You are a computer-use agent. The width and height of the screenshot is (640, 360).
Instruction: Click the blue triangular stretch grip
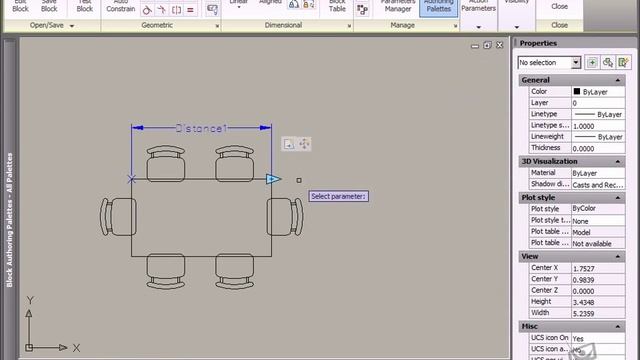pos(273,179)
